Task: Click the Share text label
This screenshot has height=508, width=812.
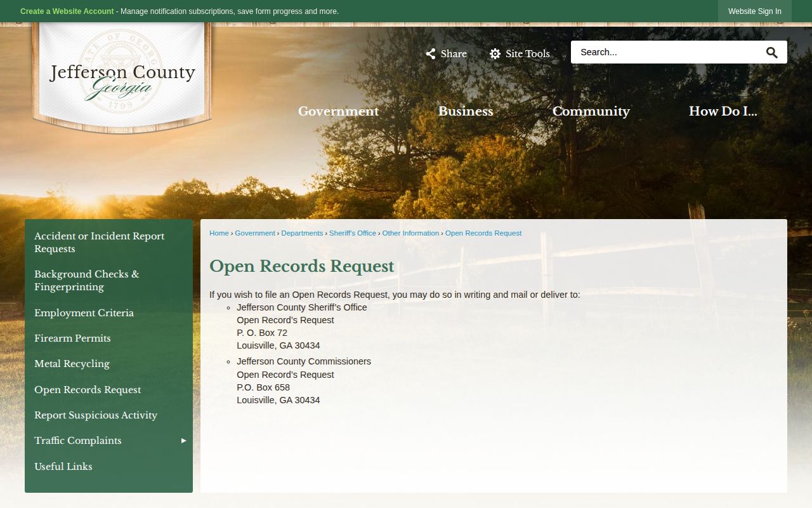Action: [x=454, y=54]
